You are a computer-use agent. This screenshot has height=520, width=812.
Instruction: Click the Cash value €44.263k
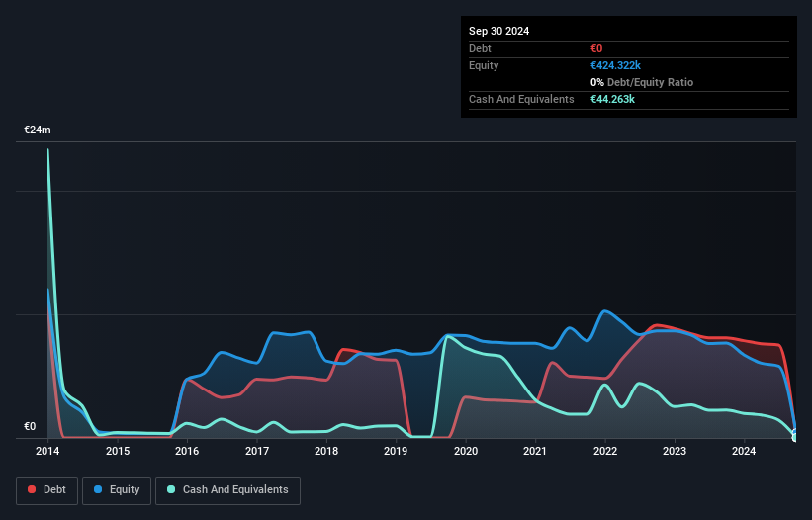612,99
